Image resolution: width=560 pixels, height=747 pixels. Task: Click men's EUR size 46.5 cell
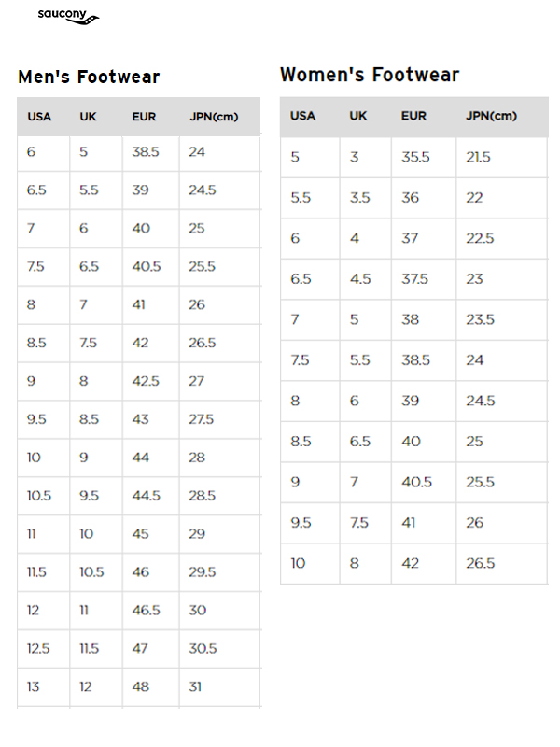(x=146, y=610)
